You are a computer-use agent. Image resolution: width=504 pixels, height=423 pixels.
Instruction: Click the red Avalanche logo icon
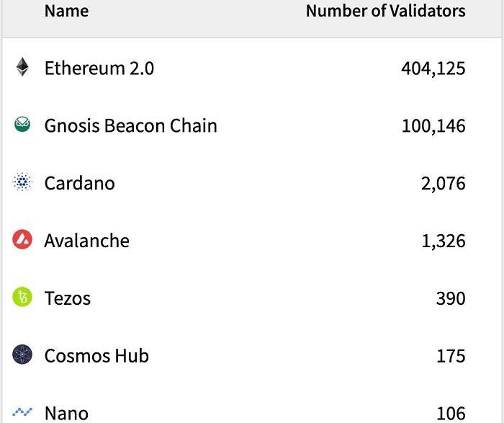pyautogui.click(x=23, y=240)
